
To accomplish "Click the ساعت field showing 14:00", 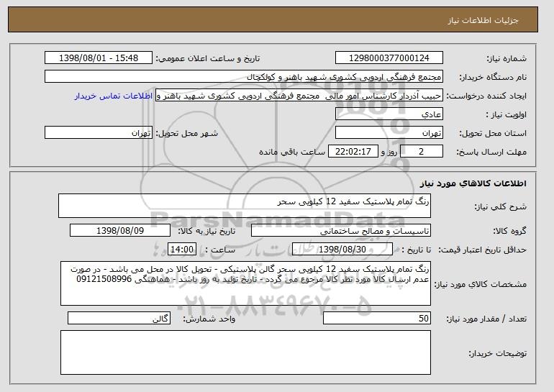I will [x=181, y=250].
